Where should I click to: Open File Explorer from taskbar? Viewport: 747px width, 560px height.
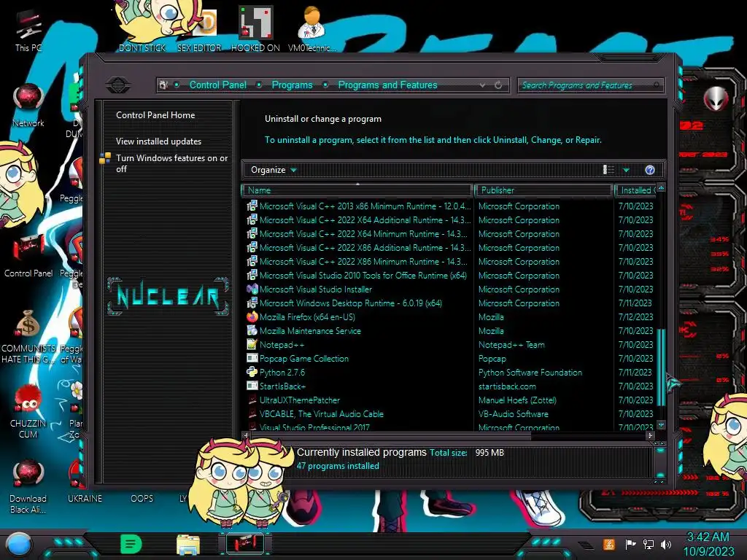pos(188,544)
